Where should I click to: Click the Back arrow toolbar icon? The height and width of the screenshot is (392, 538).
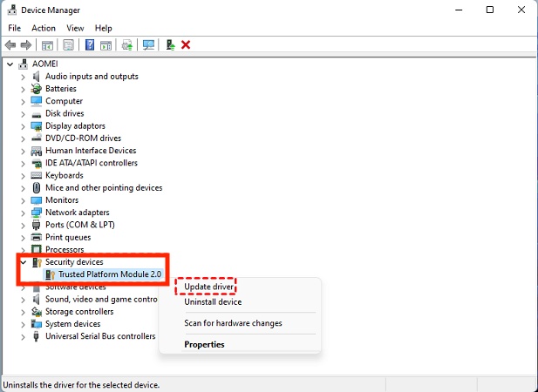pyautogui.click(x=10, y=45)
